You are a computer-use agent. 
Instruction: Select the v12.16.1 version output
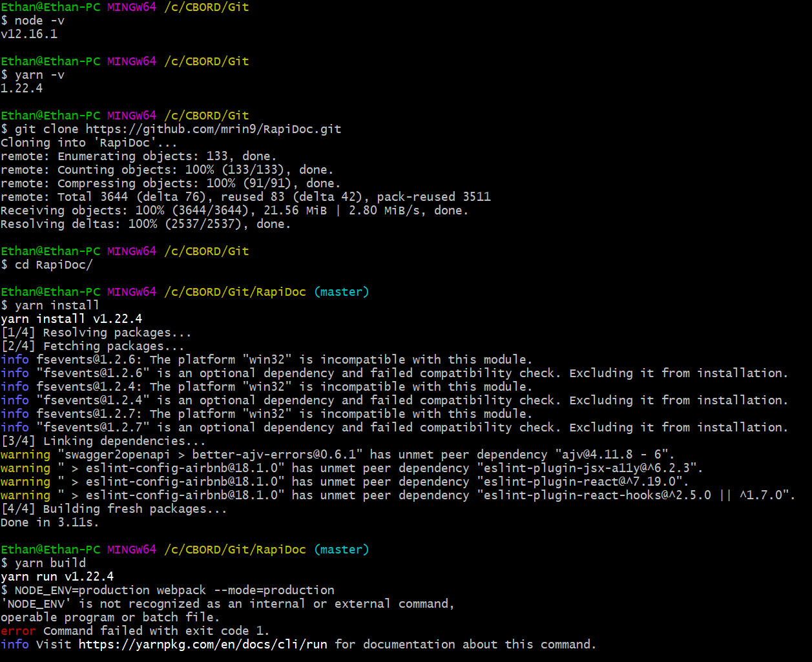[x=29, y=34]
